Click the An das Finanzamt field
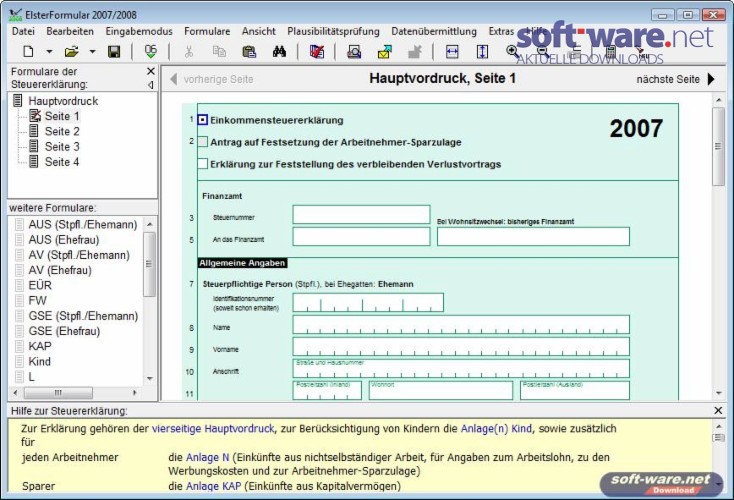734x500 pixels. point(361,236)
